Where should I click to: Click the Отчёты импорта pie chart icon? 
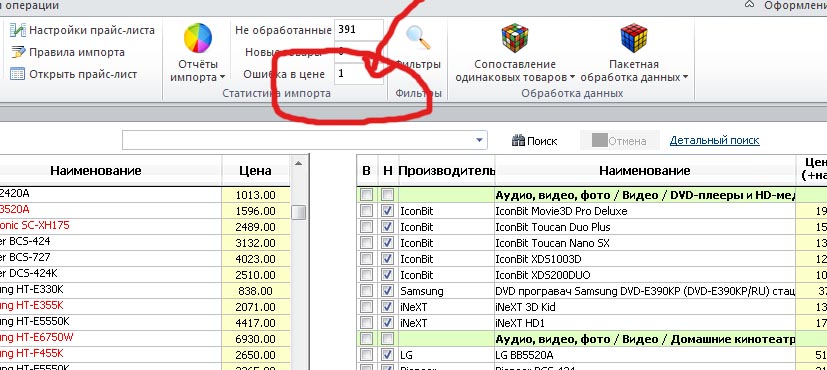(198, 38)
